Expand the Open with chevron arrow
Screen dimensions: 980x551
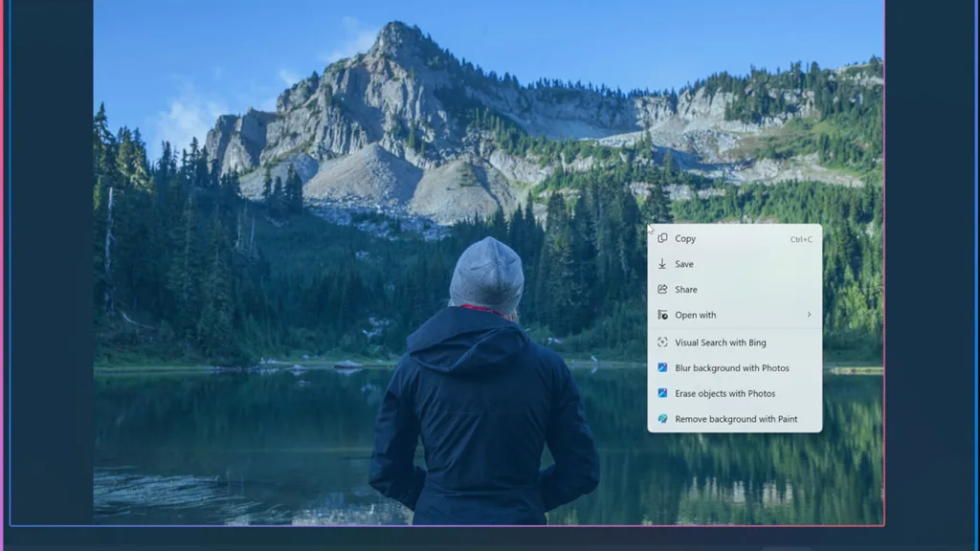(x=809, y=315)
